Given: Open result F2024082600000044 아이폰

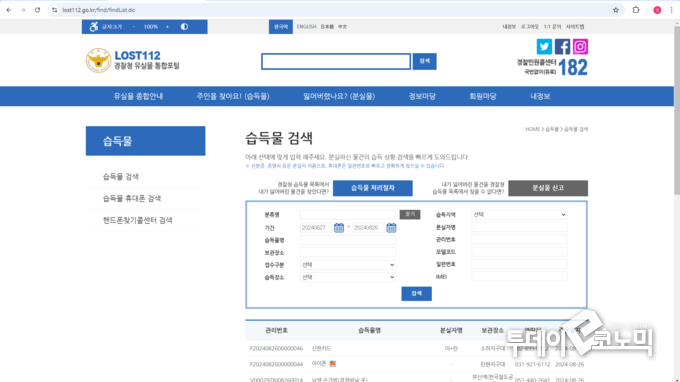Looking at the screenshot, I should pyautogui.click(x=319, y=364).
